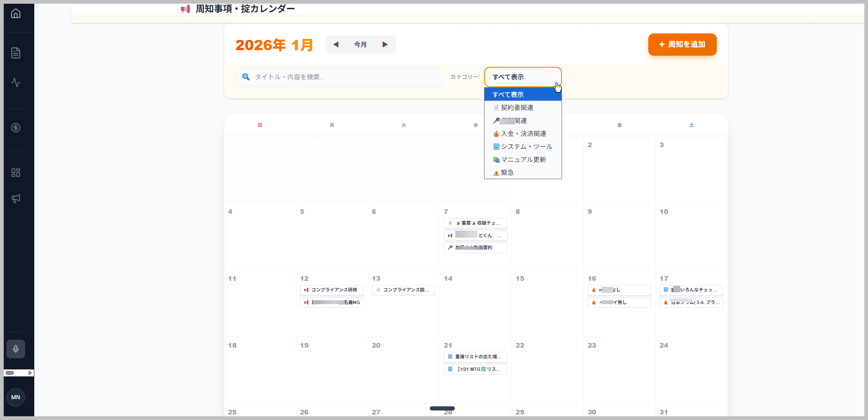Select 契約書関連 from category list

click(517, 108)
